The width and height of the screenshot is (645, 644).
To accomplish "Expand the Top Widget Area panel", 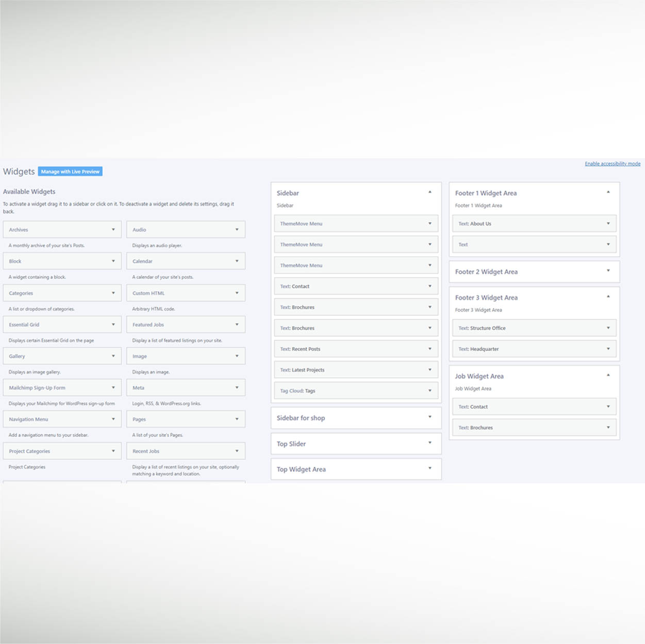I will coord(429,469).
